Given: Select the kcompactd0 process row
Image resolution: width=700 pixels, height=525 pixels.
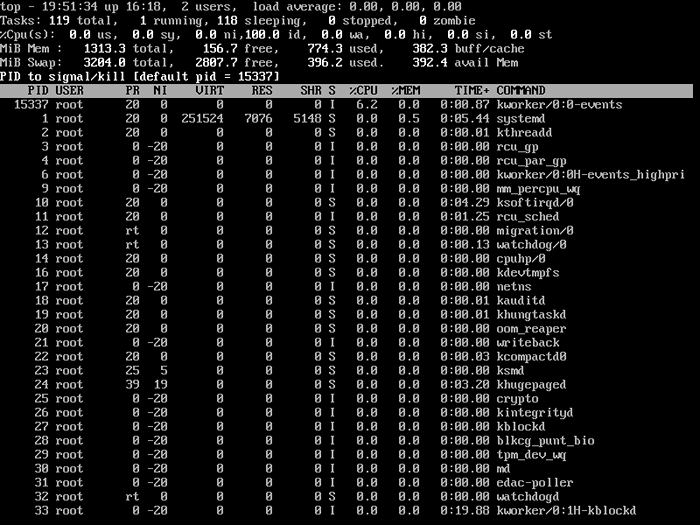Looking at the screenshot, I should 346,357.
